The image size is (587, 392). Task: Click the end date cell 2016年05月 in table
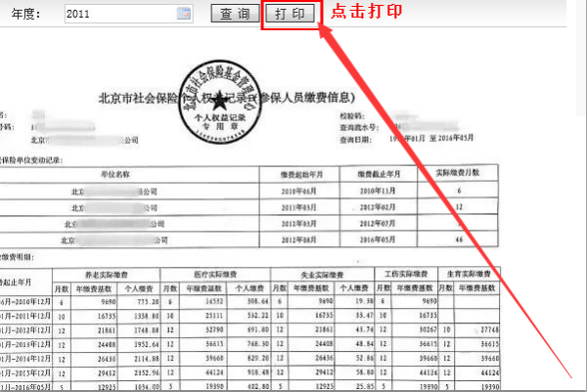tap(378, 240)
